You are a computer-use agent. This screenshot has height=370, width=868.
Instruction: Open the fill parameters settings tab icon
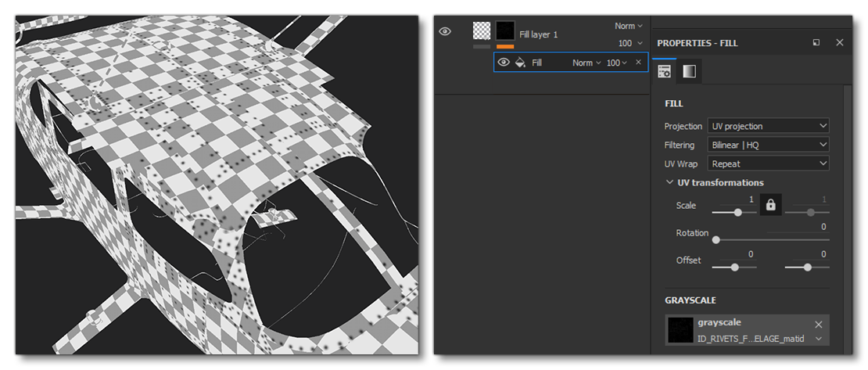click(665, 72)
